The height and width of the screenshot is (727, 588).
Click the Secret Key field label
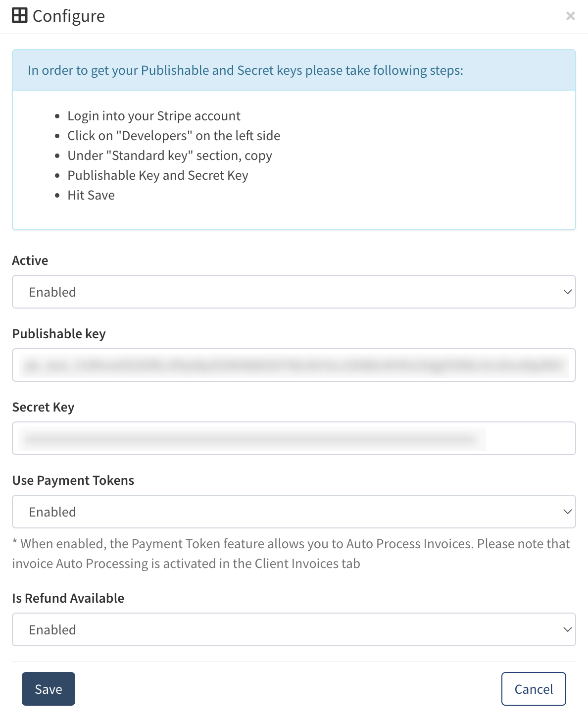click(x=43, y=407)
